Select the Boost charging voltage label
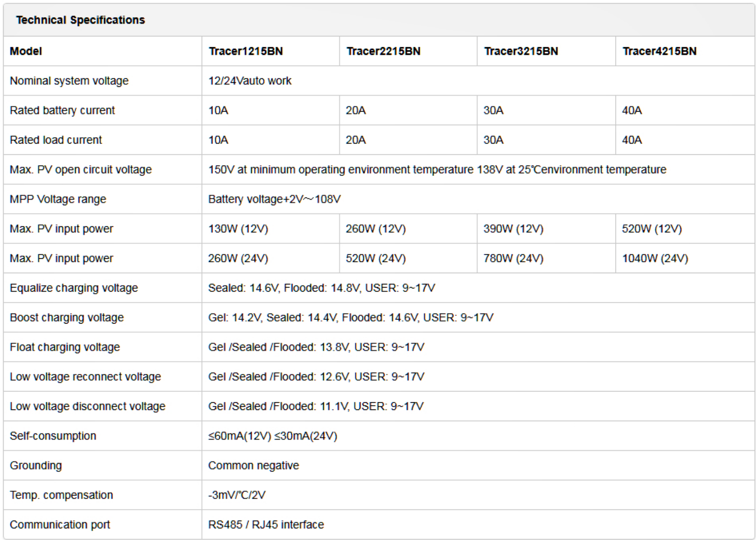Image resolution: width=756 pixels, height=540 pixels. click(x=67, y=318)
